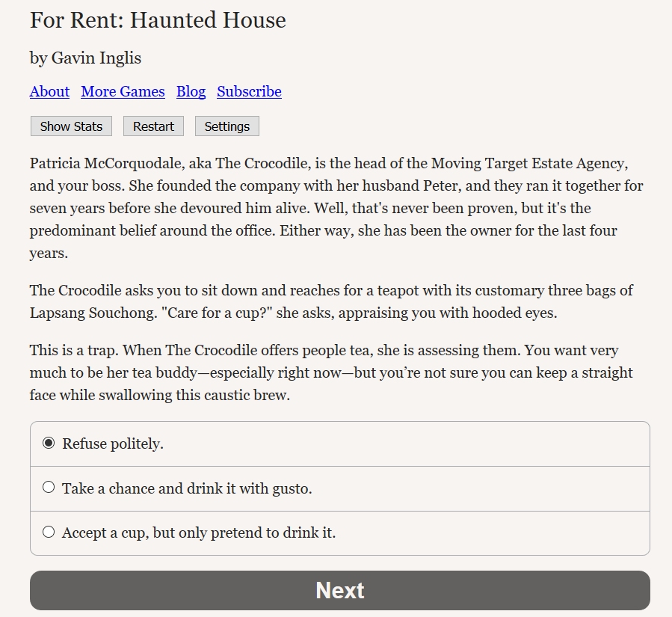Viewport: 672px width, 617px height.
Task: Click the 'by Gavin Inglis' author line
Action: click(85, 58)
